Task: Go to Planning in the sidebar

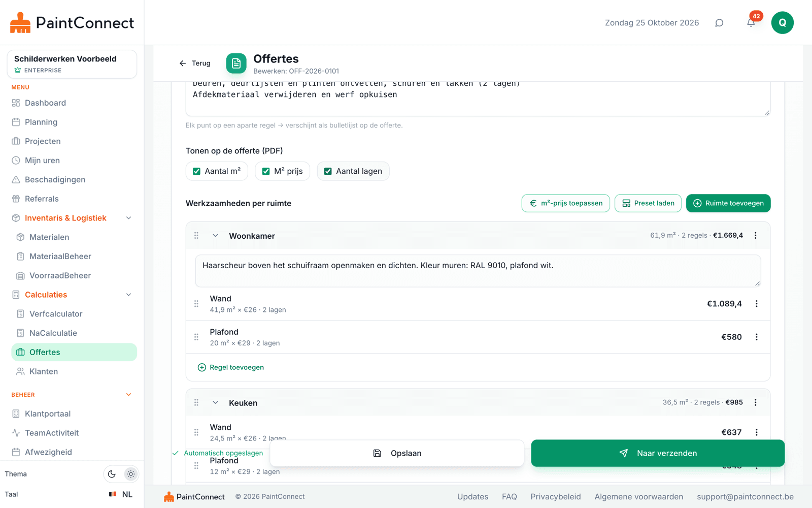Action: click(74, 122)
